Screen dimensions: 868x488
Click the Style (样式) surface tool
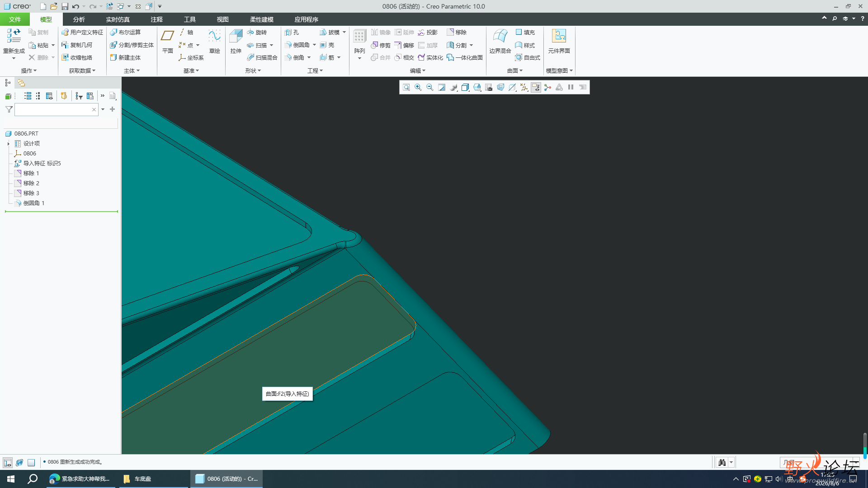(525, 45)
